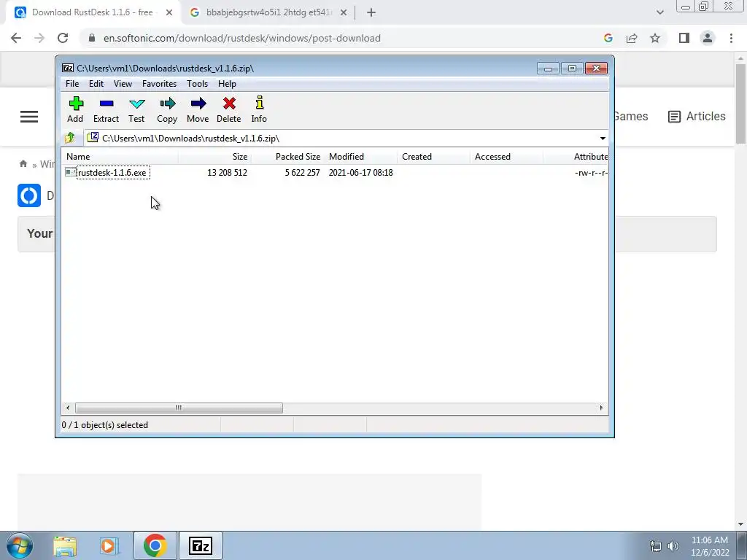This screenshot has height=560, width=747.
Task: Open the Help menu
Action: tap(228, 84)
